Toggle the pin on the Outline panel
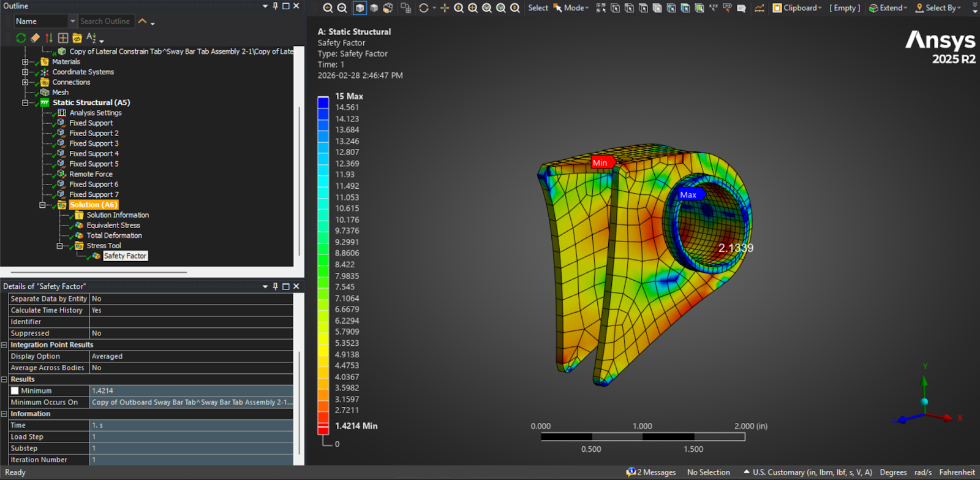The image size is (980, 480). 276,6
